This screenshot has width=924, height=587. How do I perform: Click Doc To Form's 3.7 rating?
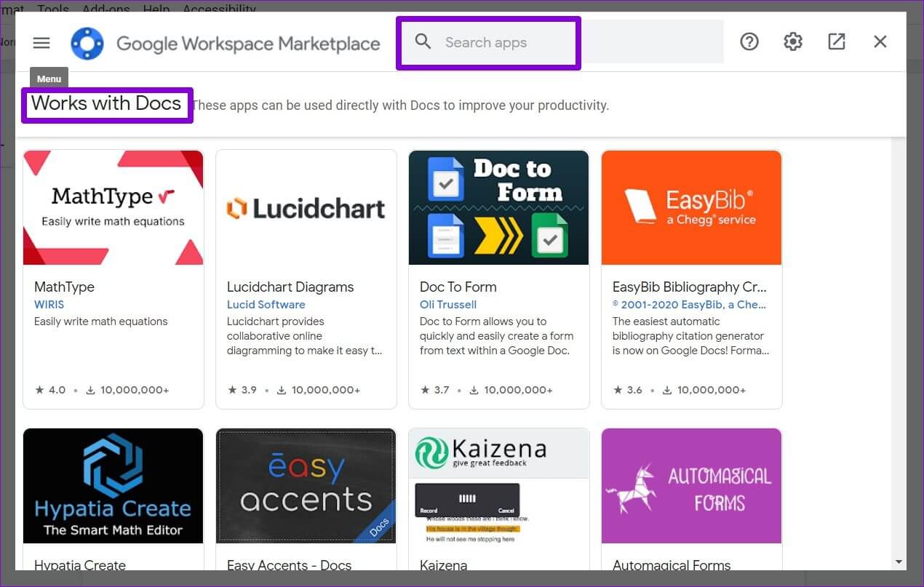click(x=436, y=390)
